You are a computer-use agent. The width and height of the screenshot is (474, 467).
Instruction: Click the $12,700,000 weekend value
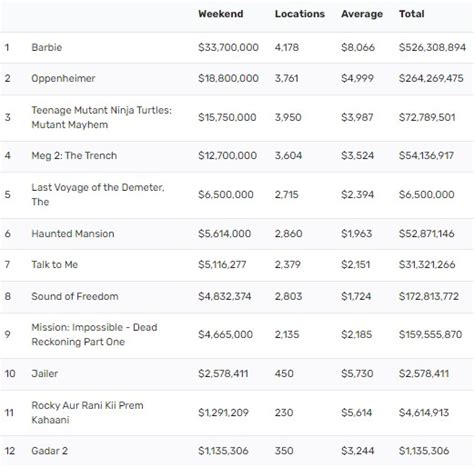227,156
